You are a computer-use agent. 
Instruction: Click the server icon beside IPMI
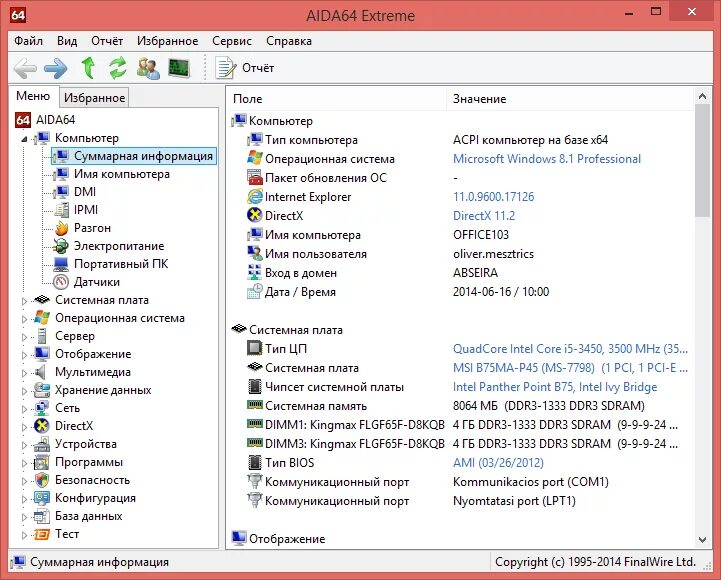coord(62,210)
